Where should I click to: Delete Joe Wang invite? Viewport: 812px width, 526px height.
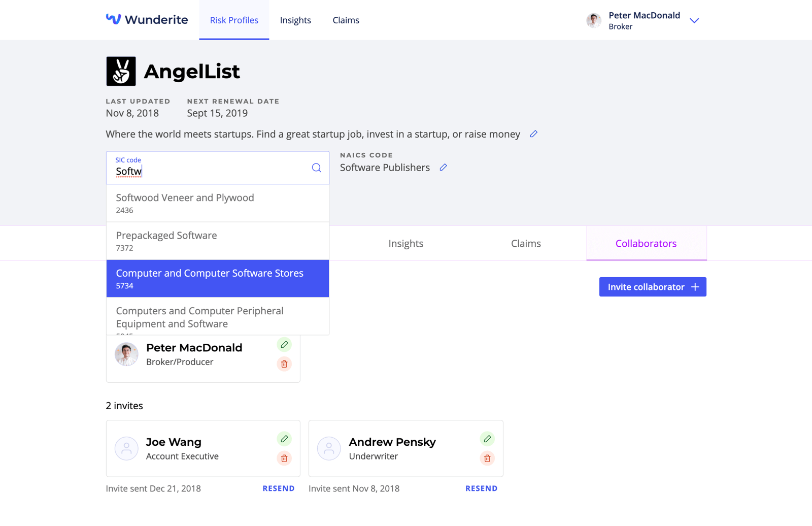[x=284, y=458]
